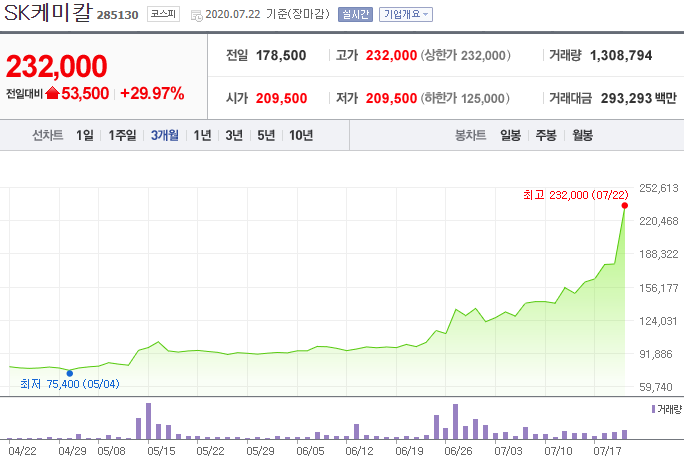Click the red up-arrow icon by 53,500

52,93
